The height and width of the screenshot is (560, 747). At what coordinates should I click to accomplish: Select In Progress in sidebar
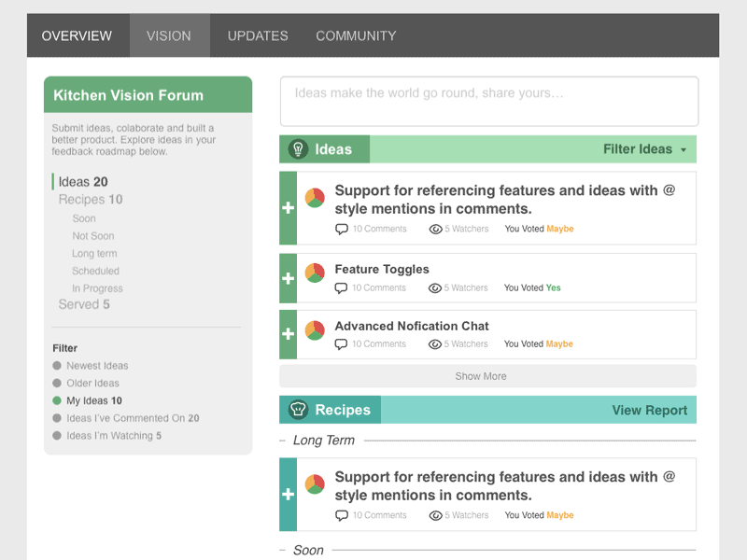coord(97,288)
